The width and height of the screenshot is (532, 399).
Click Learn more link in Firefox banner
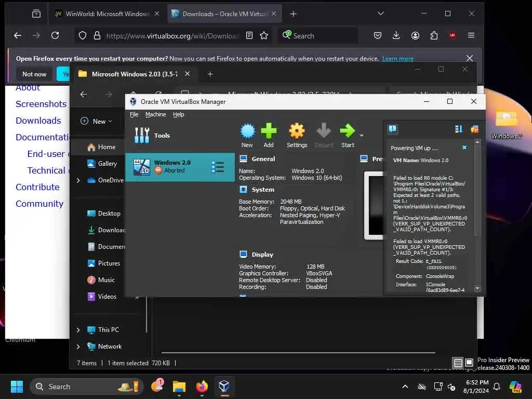pos(397,59)
